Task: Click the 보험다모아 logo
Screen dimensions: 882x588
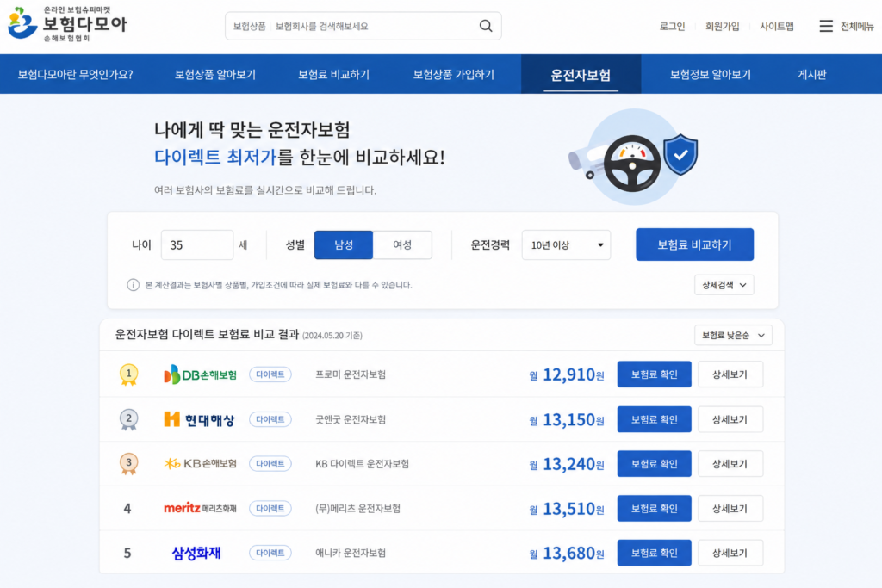Action: (x=67, y=23)
